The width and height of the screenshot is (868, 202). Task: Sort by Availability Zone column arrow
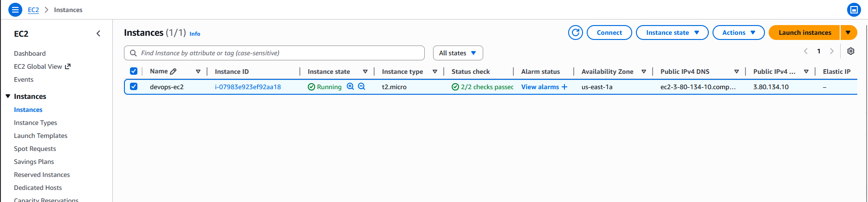pos(644,72)
